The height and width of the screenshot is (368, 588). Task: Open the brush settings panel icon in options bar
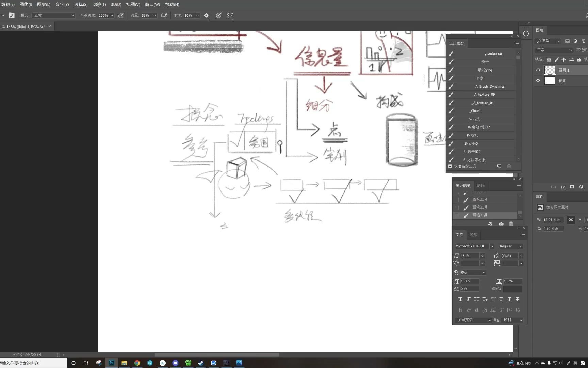coord(12,15)
